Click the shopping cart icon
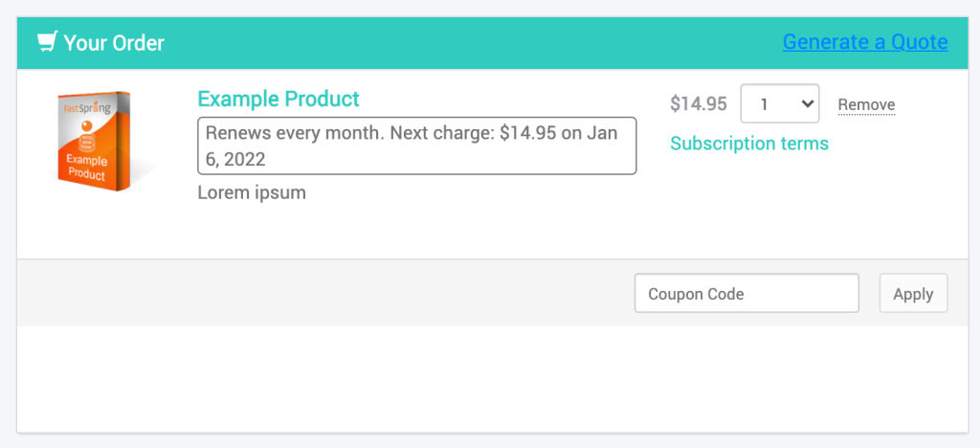Viewport: 980px width, 448px height. click(x=48, y=42)
